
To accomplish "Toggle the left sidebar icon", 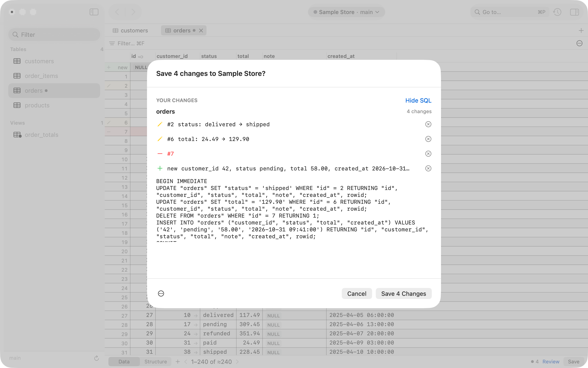I will [x=94, y=12].
